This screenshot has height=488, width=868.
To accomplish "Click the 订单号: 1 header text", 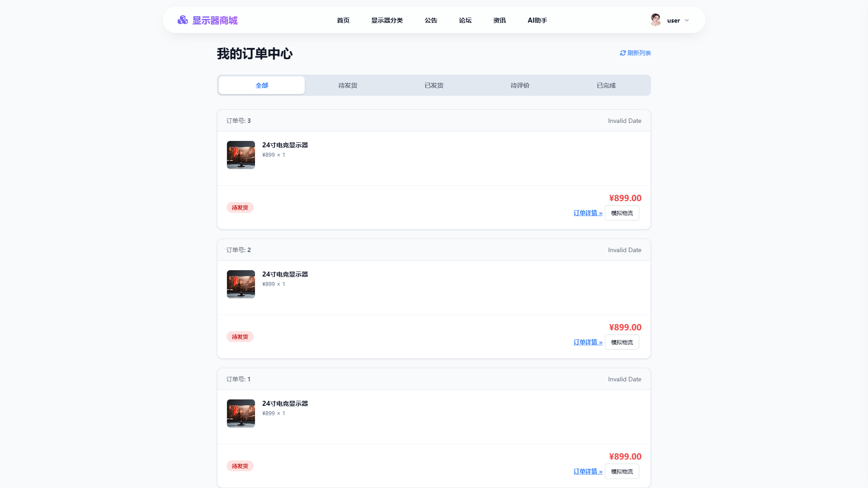I will coord(239,379).
